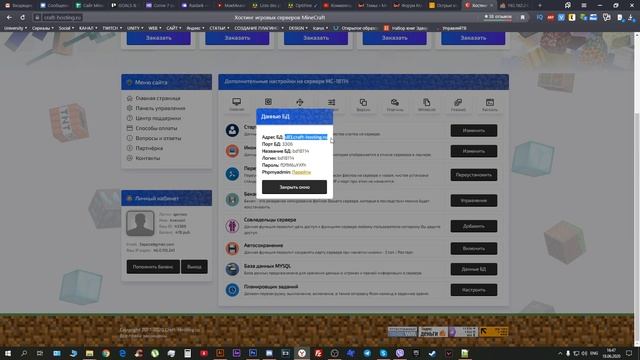Click the Пополнить баланс button

(153, 267)
